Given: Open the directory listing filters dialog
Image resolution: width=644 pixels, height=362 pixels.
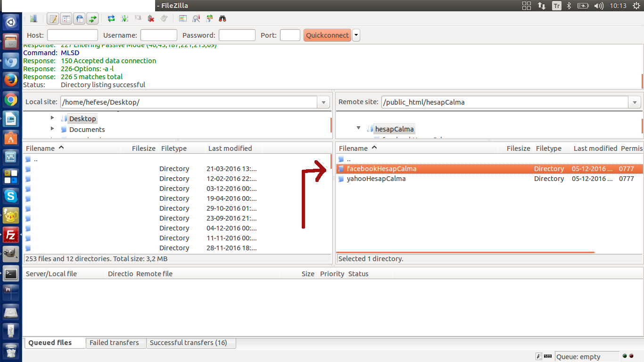Looking at the screenshot, I should click(x=183, y=19).
